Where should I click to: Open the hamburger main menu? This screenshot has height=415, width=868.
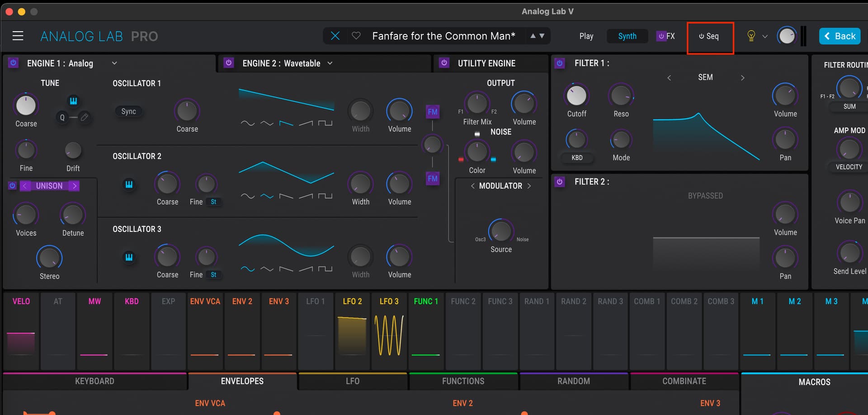18,36
